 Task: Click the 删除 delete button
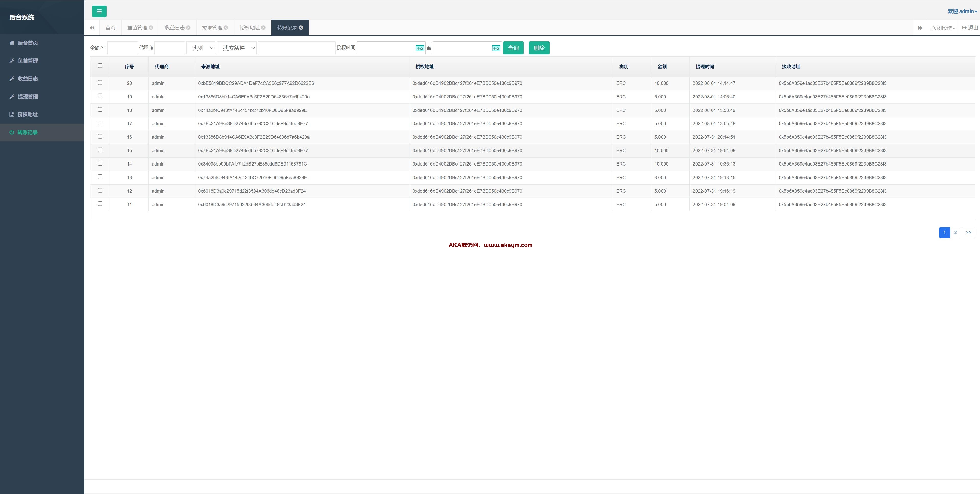point(539,48)
